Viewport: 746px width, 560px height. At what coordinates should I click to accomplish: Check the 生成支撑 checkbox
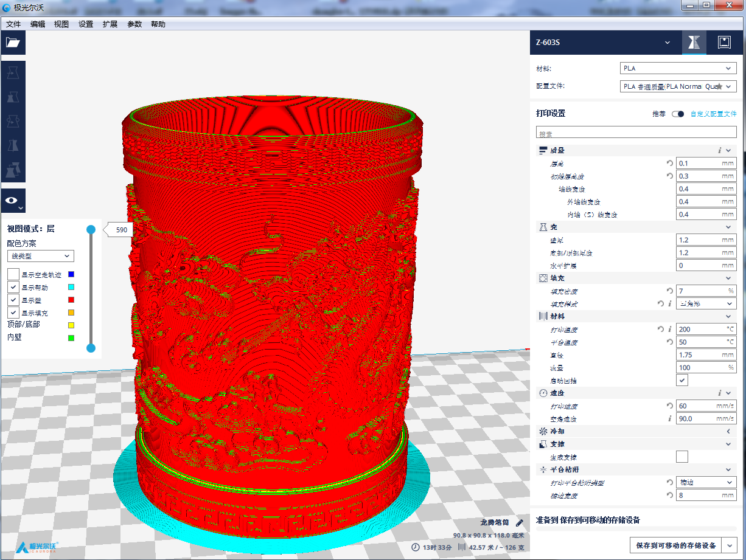pyautogui.click(x=682, y=457)
